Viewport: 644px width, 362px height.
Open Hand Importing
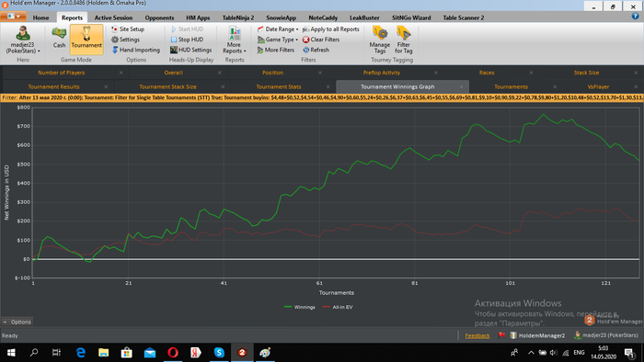click(x=136, y=50)
